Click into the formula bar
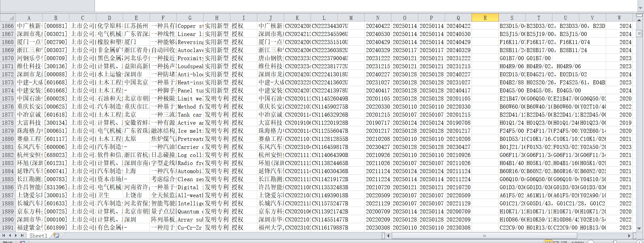This screenshot has height=243, width=644. coord(366,6)
